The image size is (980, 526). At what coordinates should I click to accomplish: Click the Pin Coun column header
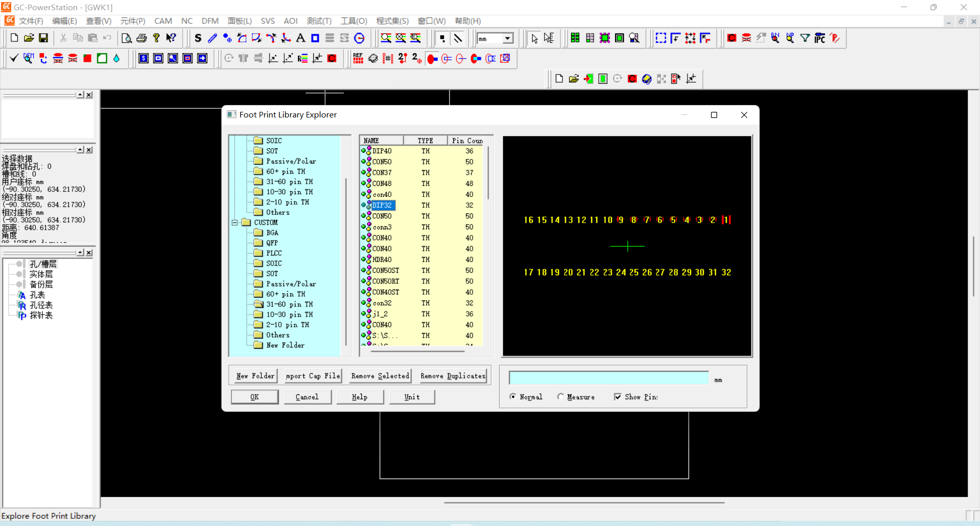[x=466, y=140]
